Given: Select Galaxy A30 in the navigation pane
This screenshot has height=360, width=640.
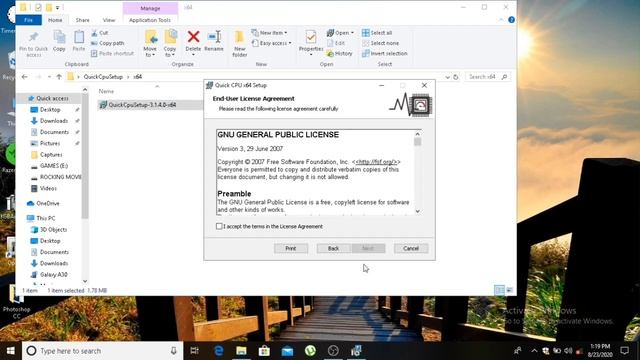Looking at the screenshot, I should 53,275.
